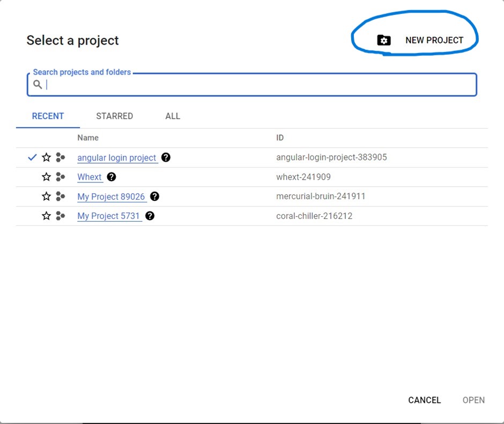Open the My Project 89026 link

click(111, 196)
